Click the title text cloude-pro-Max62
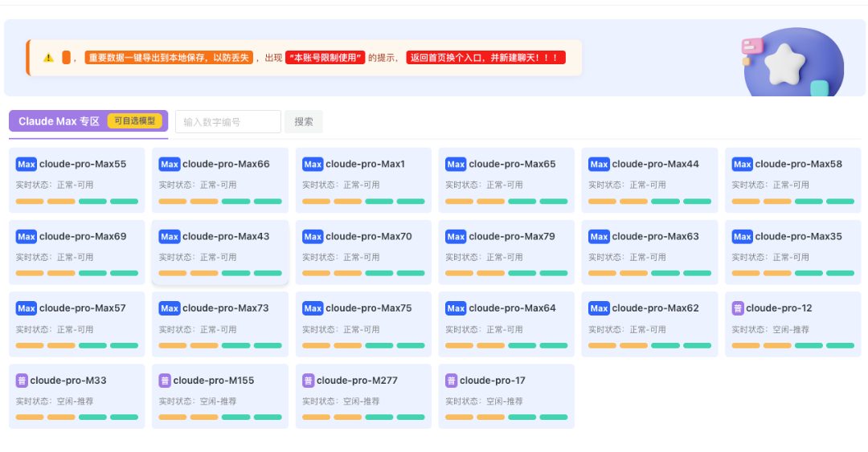Viewport: 868px width, 452px height. click(x=656, y=308)
